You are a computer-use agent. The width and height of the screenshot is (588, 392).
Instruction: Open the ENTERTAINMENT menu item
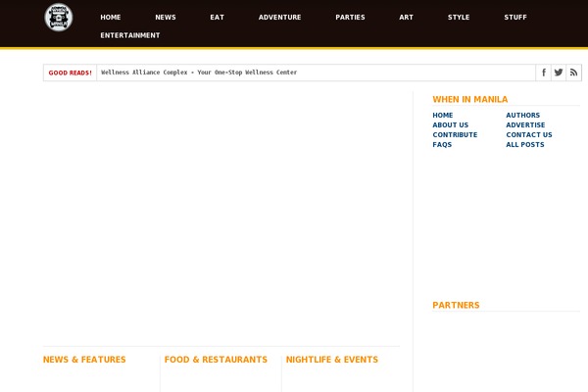coord(130,35)
